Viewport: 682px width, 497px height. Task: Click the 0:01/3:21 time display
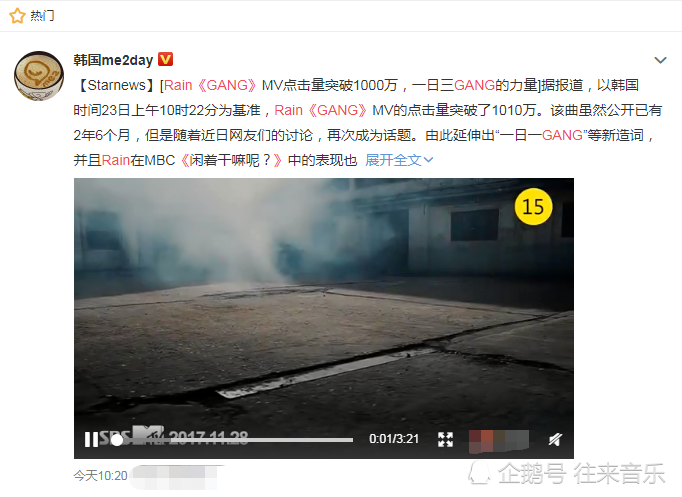394,439
